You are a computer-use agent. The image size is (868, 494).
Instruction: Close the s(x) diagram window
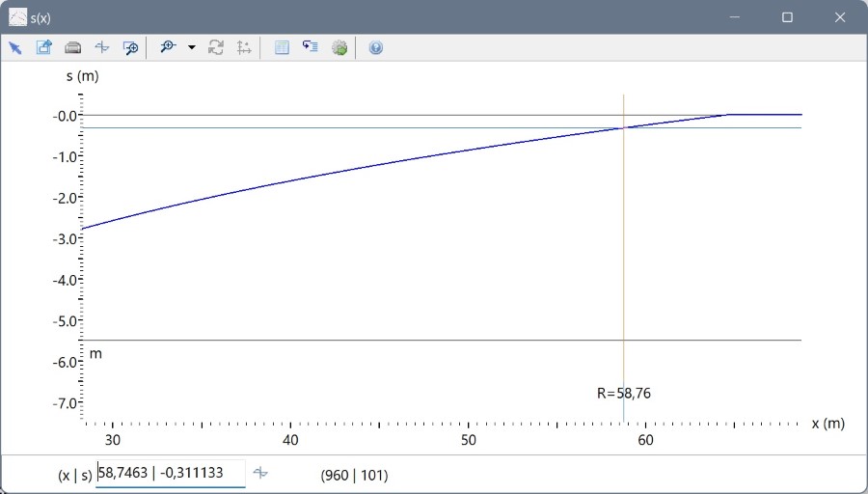pos(839,17)
